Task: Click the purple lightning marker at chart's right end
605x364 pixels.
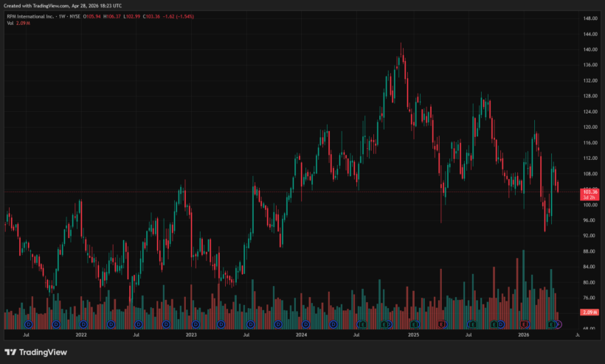Action: (558, 325)
